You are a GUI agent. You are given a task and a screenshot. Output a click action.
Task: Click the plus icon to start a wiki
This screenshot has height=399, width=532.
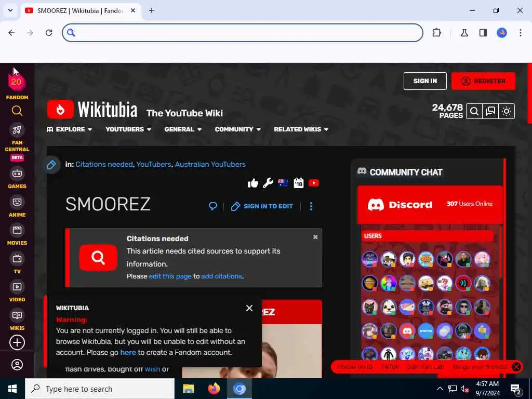click(17, 342)
